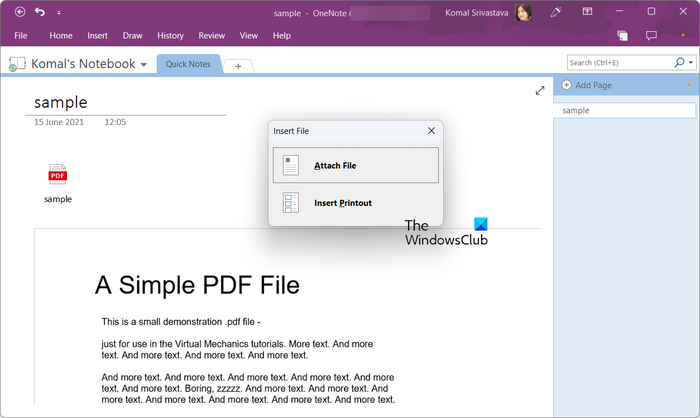Click the time 12:05
Image resolution: width=700 pixels, height=418 pixels.
click(115, 122)
